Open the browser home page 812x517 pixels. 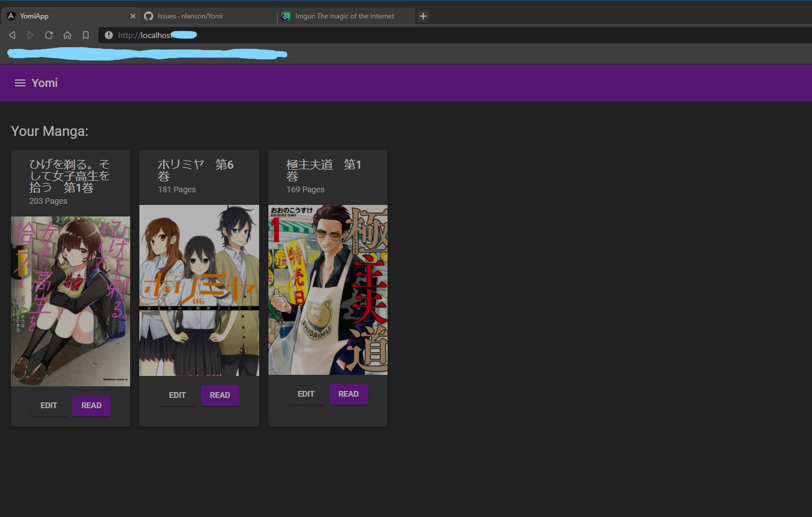coord(67,35)
